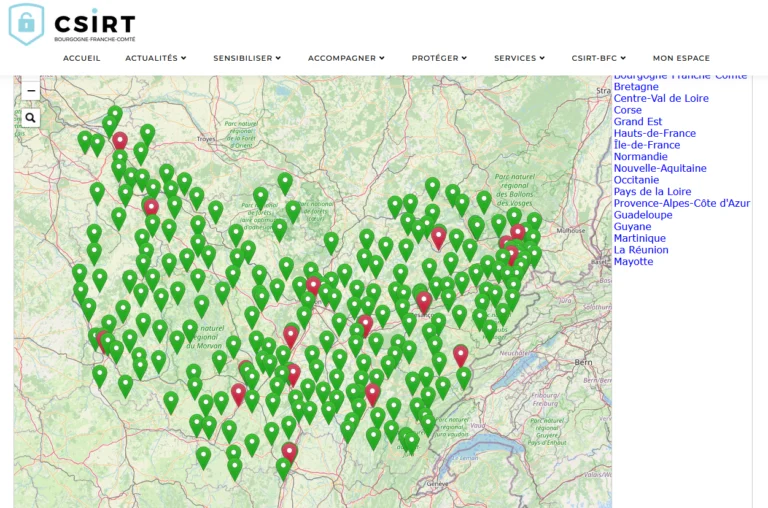This screenshot has height=508, width=768.
Task: Click the Mulhouse label on the map
Action: point(571,230)
